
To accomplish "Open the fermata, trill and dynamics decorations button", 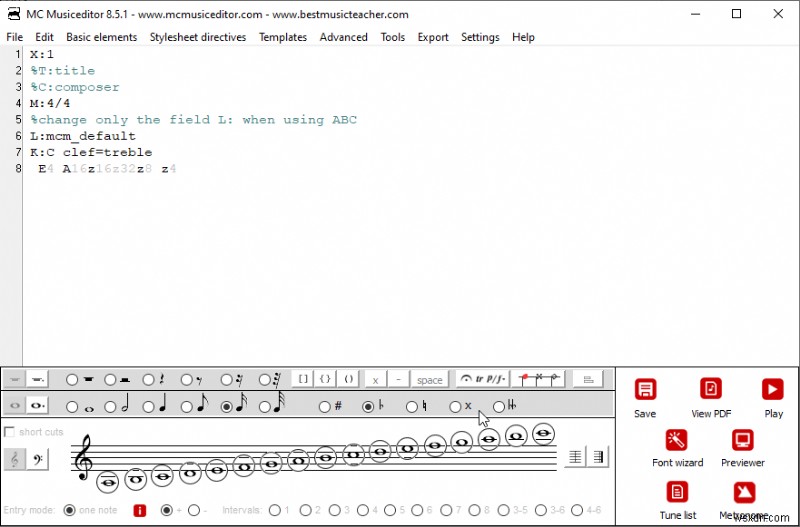I will (482, 379).
